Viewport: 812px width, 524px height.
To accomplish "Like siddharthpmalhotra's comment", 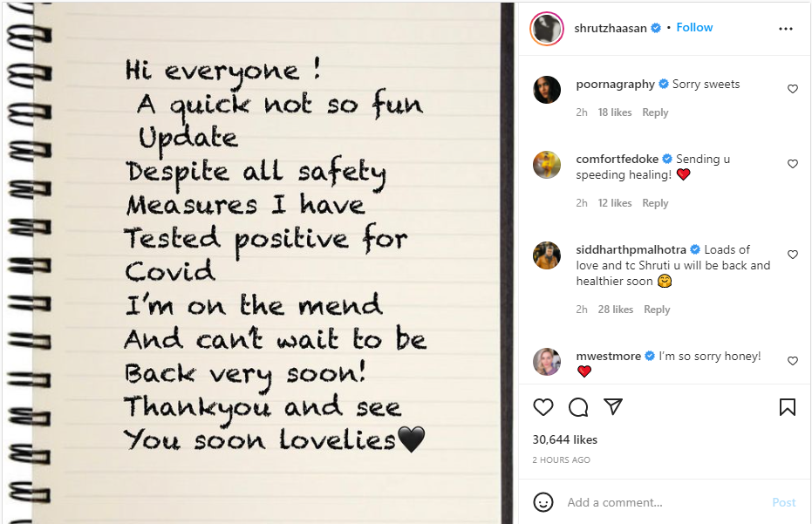I will (x=793, y=255).
